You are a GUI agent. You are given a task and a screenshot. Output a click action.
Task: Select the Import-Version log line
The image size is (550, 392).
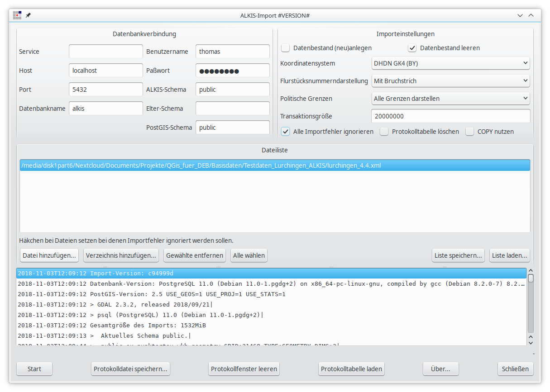pos(272,274)
